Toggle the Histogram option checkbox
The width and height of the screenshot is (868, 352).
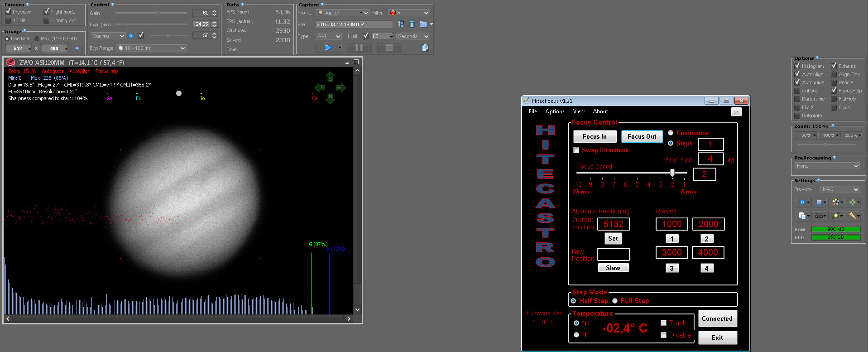click(x=797, y=66)
